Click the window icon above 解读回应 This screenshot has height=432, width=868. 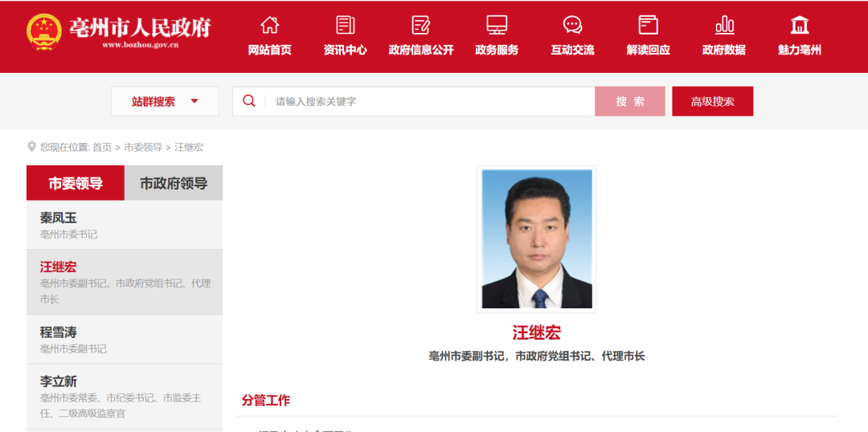(x=649, y=25)
